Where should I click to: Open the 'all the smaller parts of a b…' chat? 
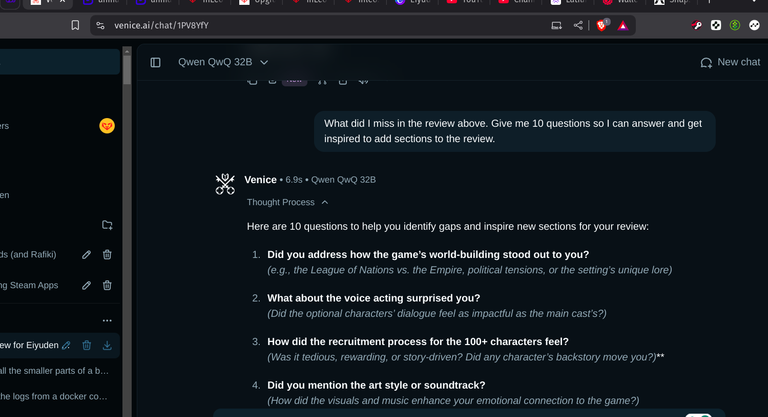pos(54,371)
